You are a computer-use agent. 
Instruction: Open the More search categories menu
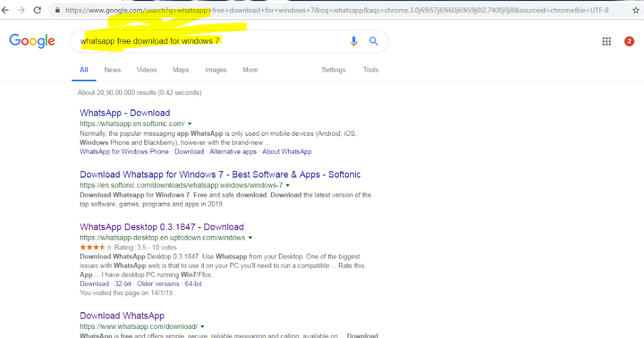point(250,70)
